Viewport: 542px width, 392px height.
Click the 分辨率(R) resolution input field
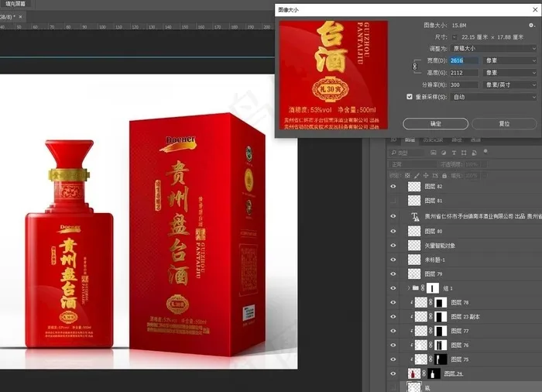point(464,84)
